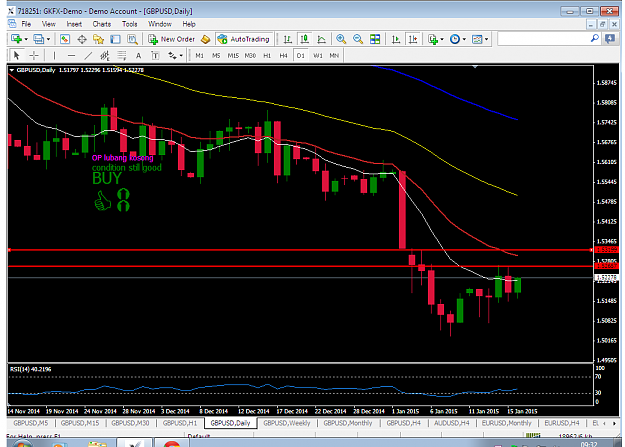Open the Charts menu

point(102,24)
